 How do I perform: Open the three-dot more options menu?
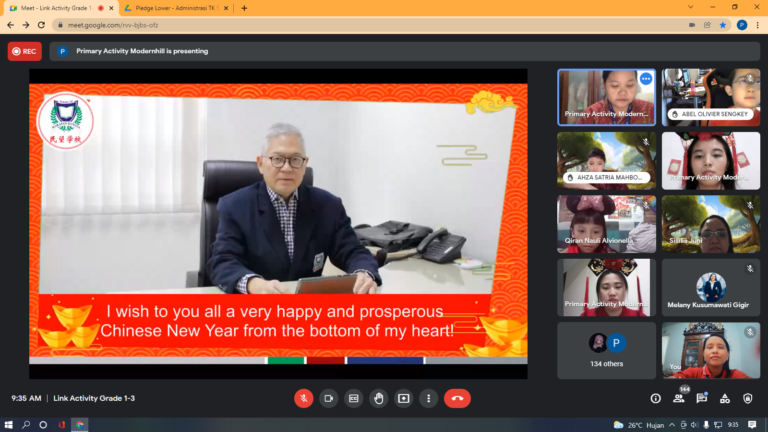[428, 398]
